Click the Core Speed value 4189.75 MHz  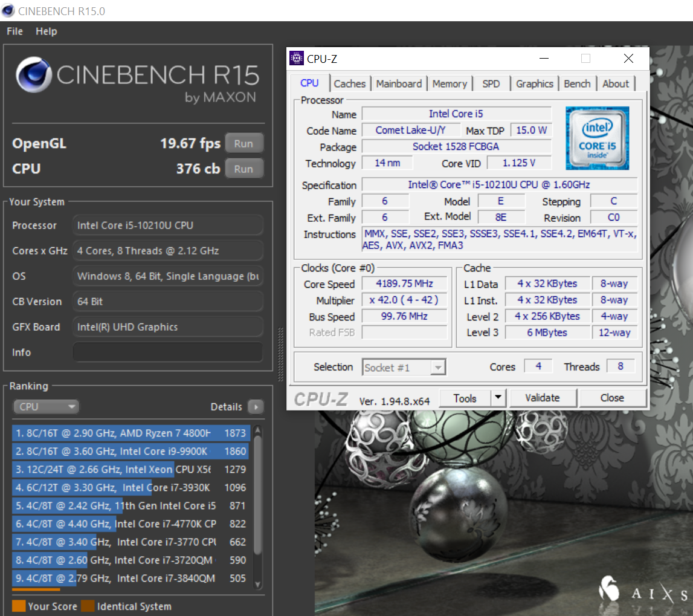click(x=404, y=284)
